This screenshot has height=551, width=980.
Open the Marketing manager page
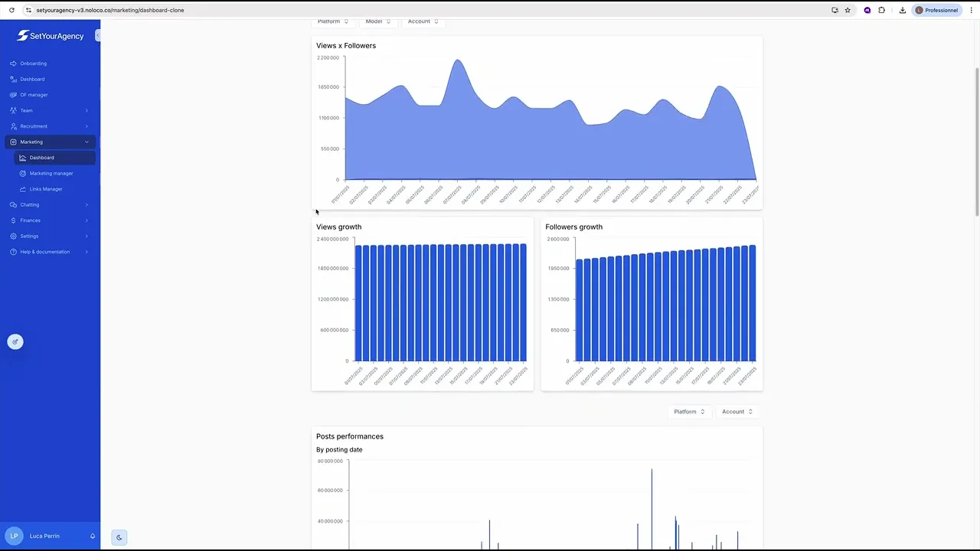pos(51,174)
